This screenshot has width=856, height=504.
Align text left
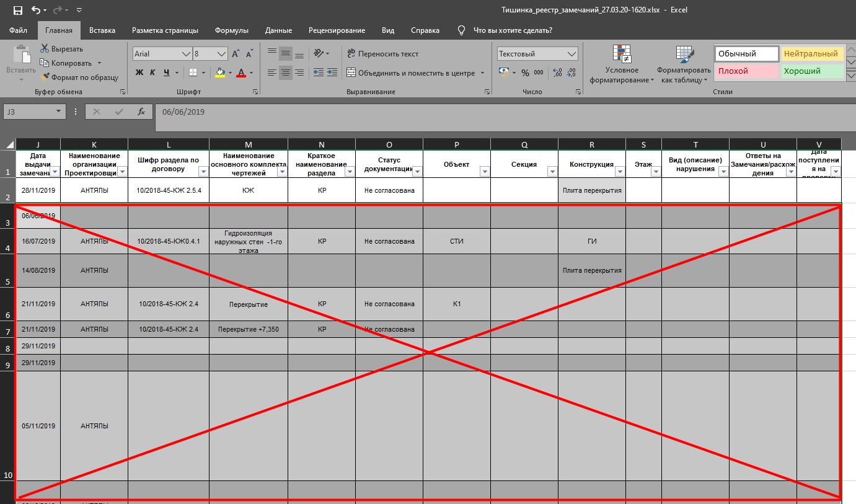coord(271,73)
